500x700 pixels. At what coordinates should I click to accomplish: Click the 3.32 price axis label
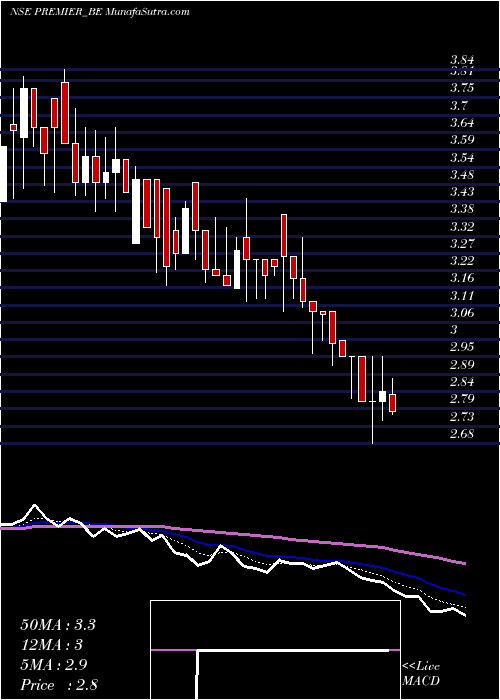coord(462,226)
